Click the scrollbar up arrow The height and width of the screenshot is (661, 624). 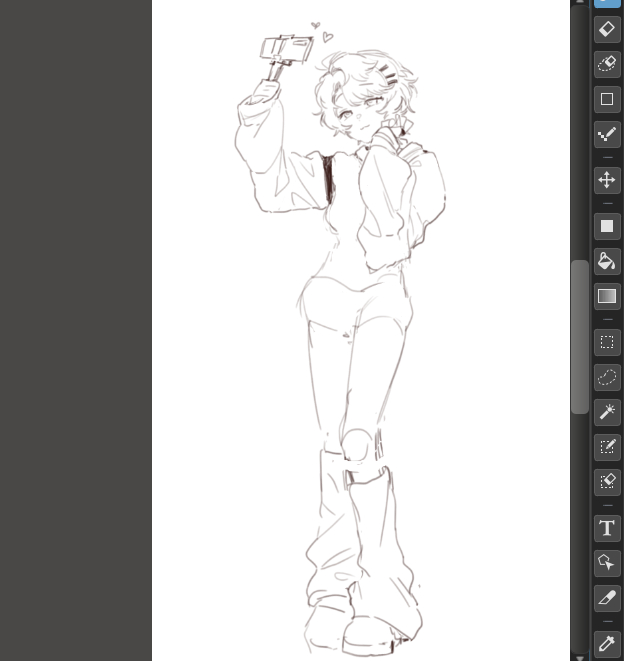pos(580,3)
